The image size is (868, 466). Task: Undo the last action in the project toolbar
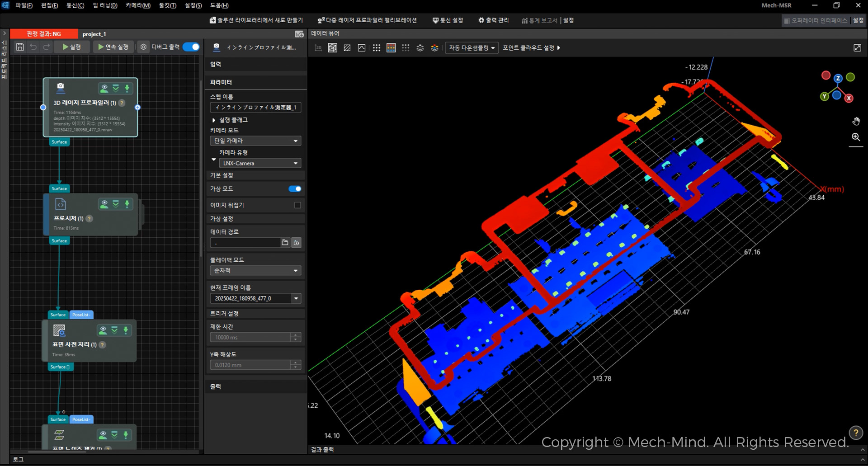pos(33,47)
